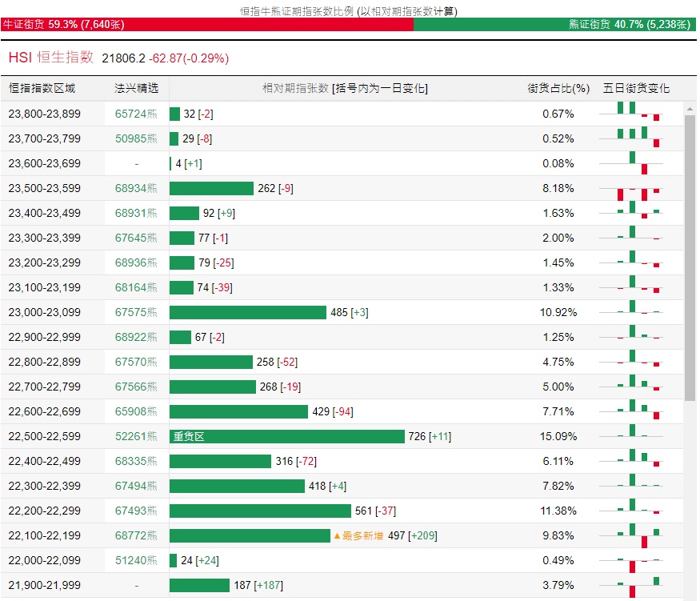Click the five-day chart for 22,100-22,199 row
The image size is (700, 601).
[638, 535]
